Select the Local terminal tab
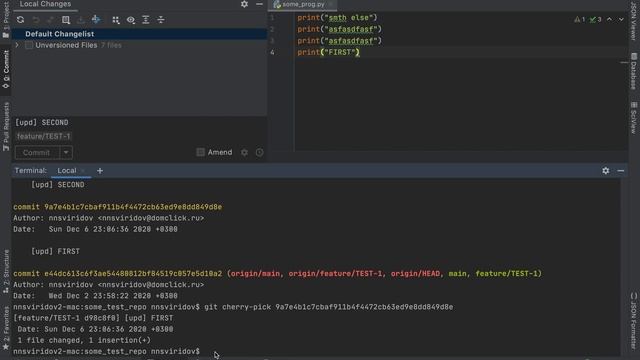640x360 pixels. [x=67, y=171]
